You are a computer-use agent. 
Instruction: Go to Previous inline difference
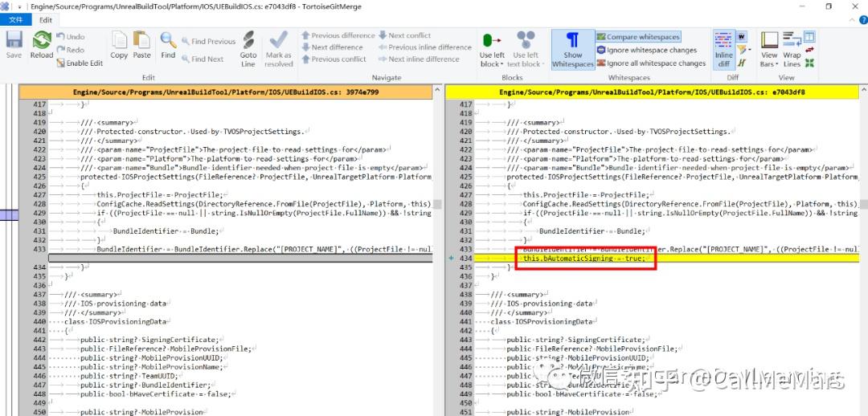(x=424, y=47)
